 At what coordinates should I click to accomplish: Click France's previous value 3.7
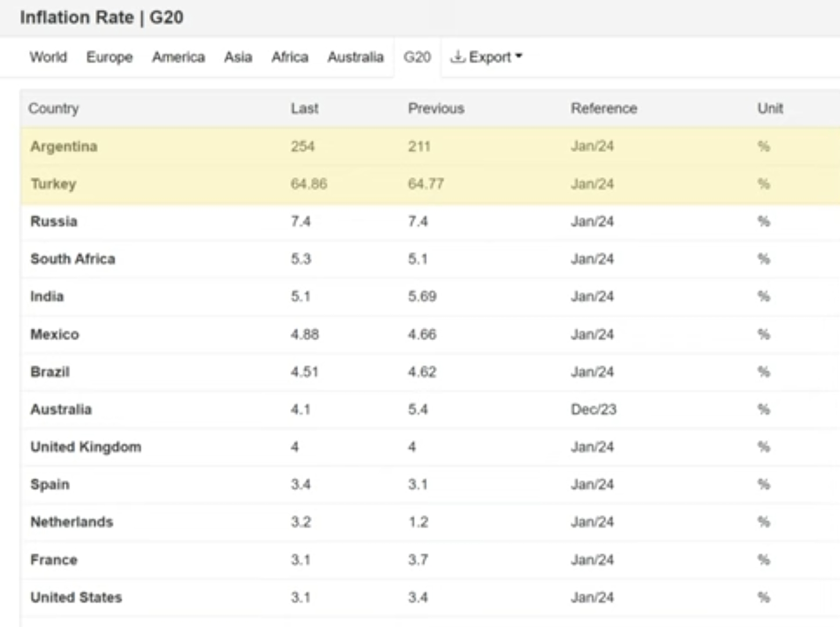pos(418,560)
